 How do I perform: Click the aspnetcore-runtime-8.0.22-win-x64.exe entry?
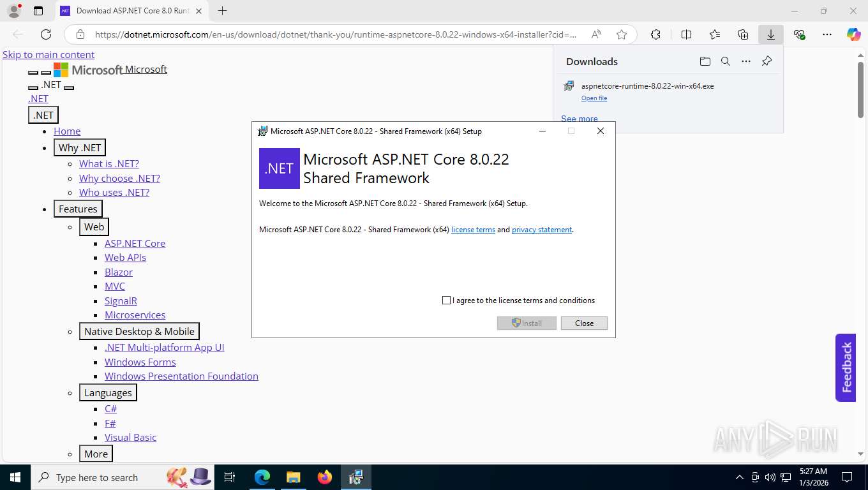point(647,85)
